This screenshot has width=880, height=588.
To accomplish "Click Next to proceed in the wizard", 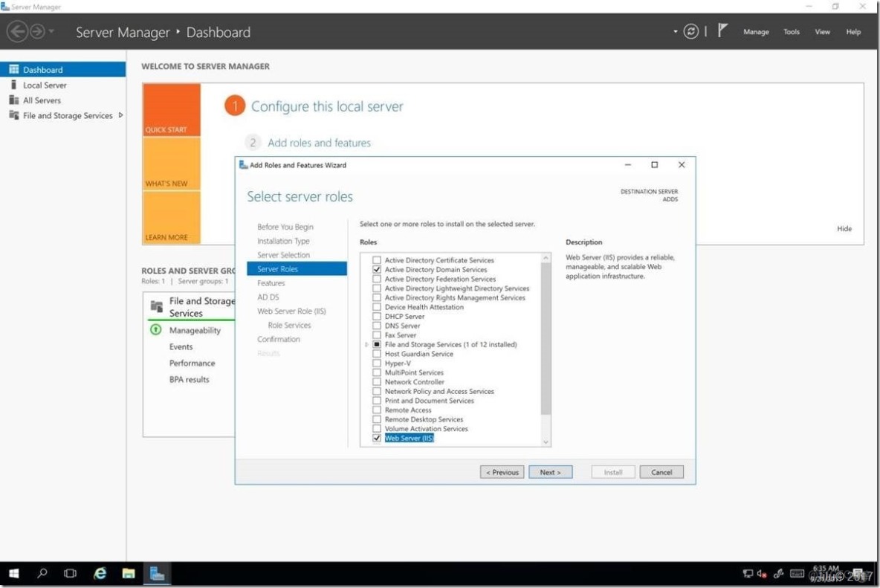I will point(550,471).
